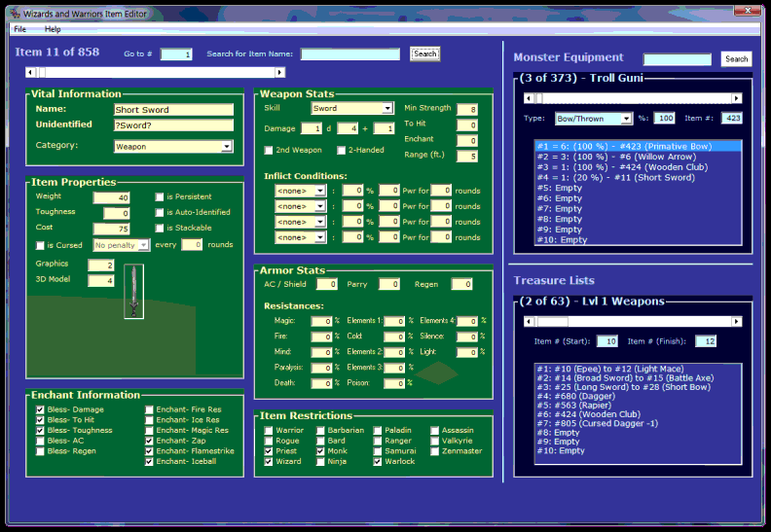Click the Graphics number field
Screen dimensions: 771x532
click(x=101, y=266)
